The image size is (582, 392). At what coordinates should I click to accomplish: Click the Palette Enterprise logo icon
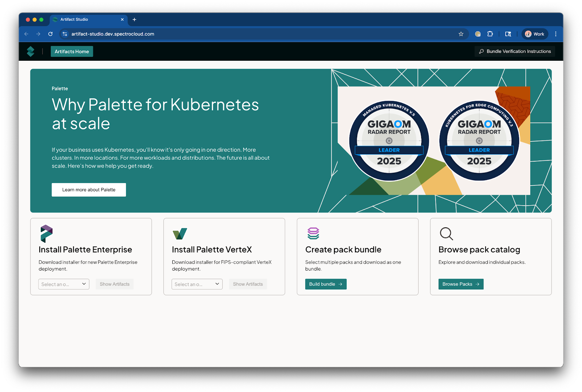pos(46,233)
